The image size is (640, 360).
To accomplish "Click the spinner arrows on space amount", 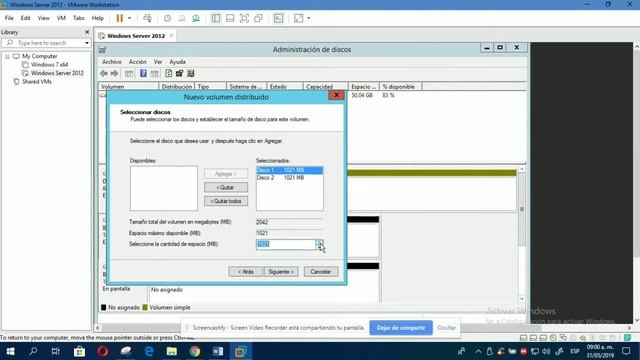I will point(319,244).
